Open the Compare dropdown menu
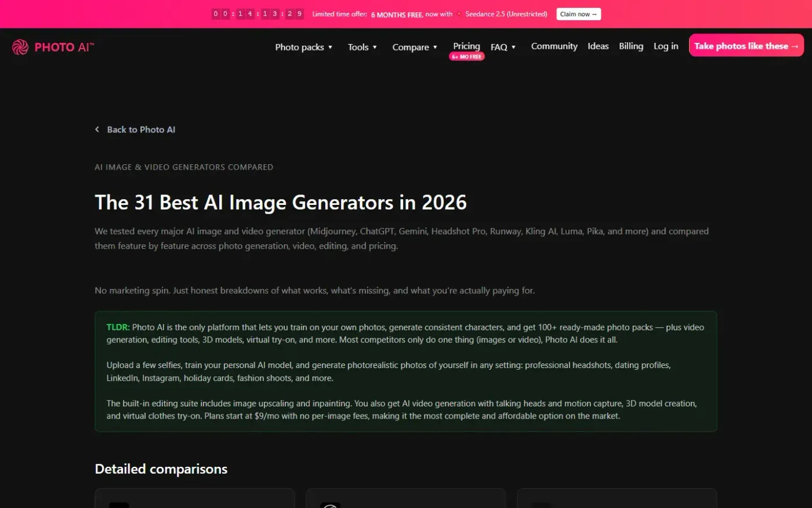Screen dimensions: 812x508 coord(415,47)
